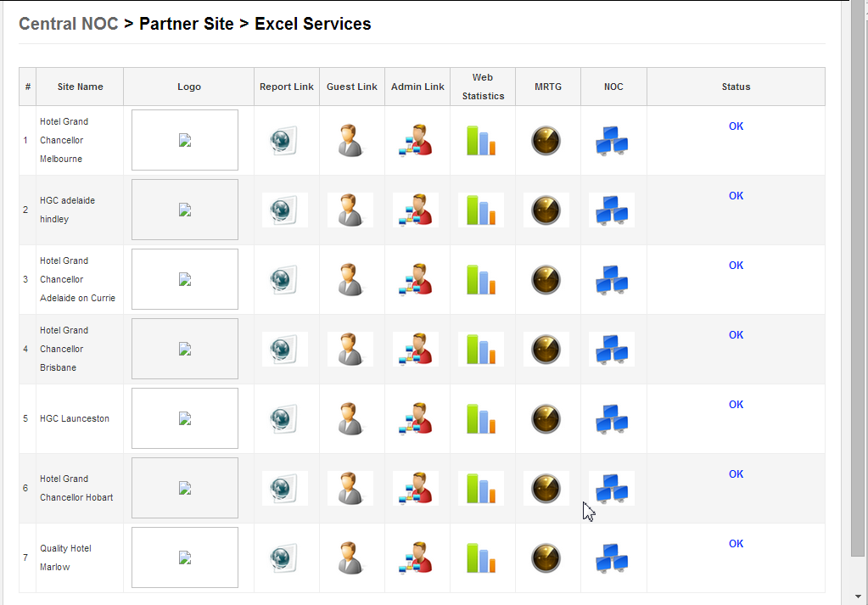Click the page vertical scrollbar thumb
868x605 pixels.
point(858,277)
